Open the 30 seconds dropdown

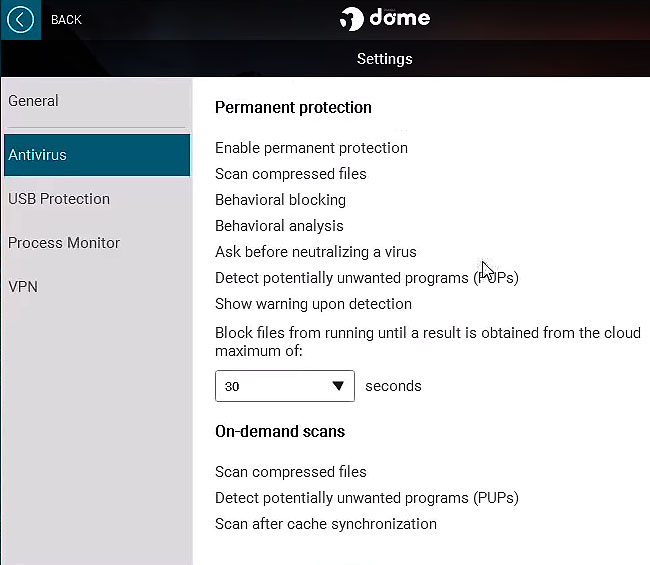[285, 386]
